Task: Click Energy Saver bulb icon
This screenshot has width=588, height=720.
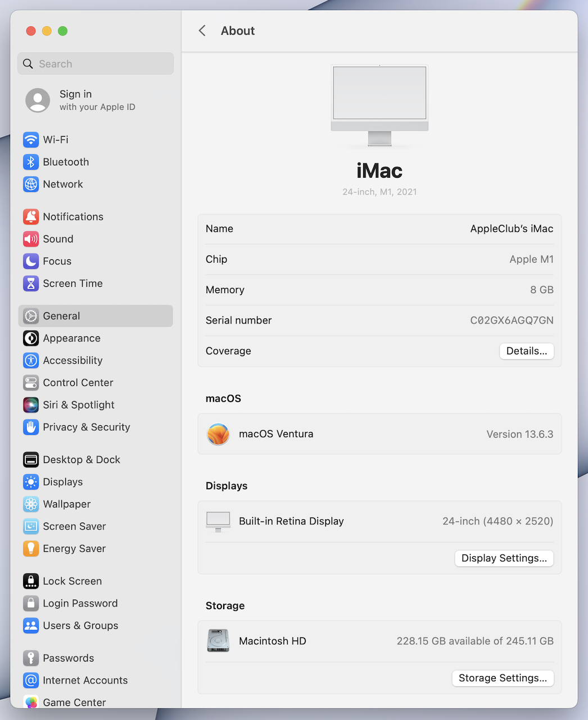Action: click(x=31, y=548)
